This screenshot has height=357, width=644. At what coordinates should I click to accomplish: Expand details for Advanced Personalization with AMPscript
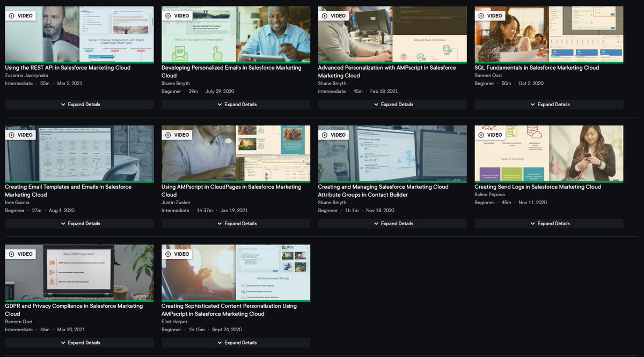pyautogui.click(x=392, y=105)
